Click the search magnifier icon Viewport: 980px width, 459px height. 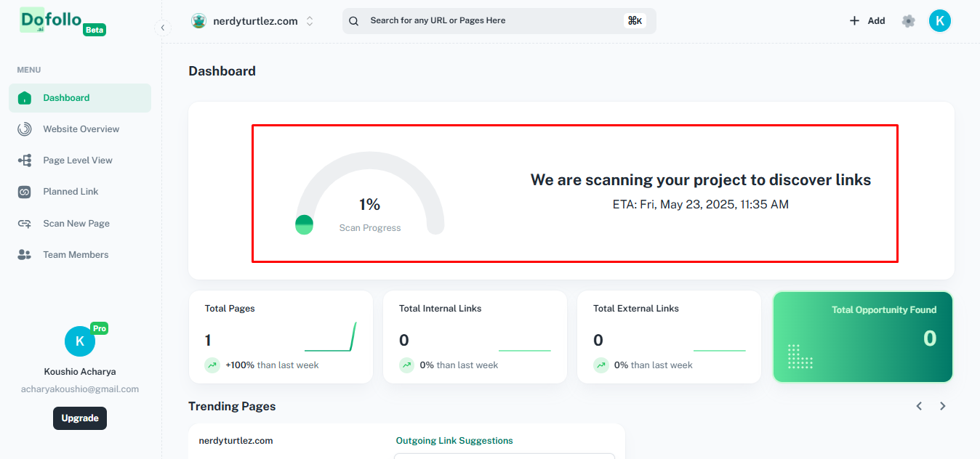[x=354, y=21]
